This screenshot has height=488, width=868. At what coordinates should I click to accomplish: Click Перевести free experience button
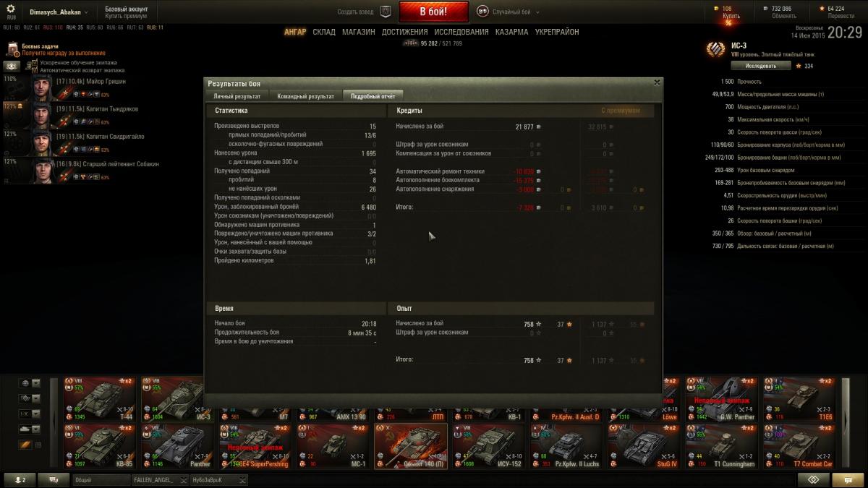pos(841,15)
